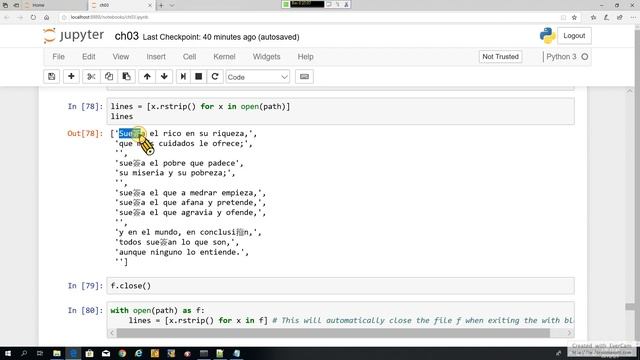Switch to the Home browser tab
Viewport: 640px width, 360px height.
pyautogui.click(x=53, y=5)
